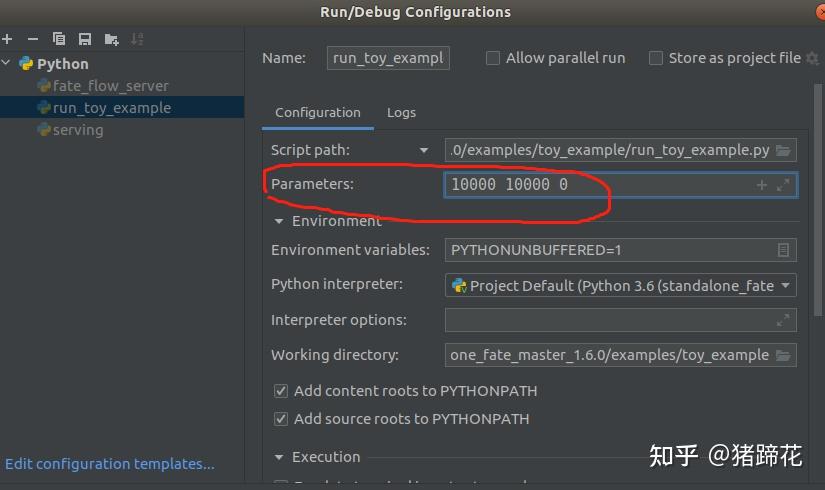
Task: Expand the Parameters field editor
Action: [783, 185]
